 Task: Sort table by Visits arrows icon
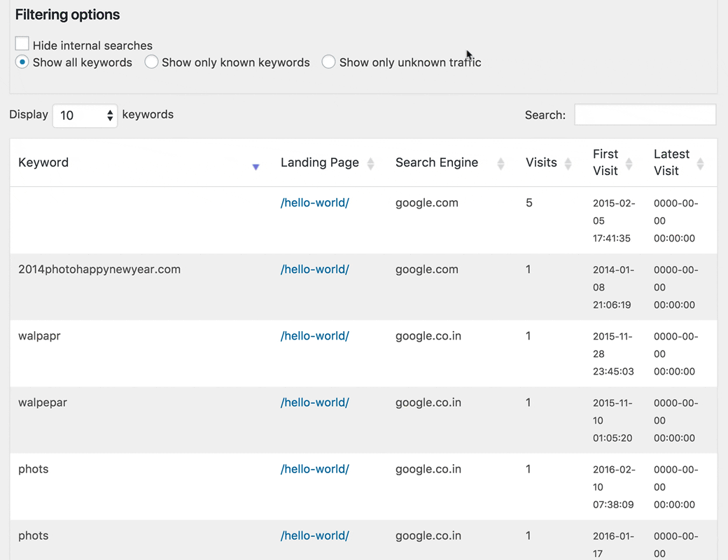pos(568,164)
